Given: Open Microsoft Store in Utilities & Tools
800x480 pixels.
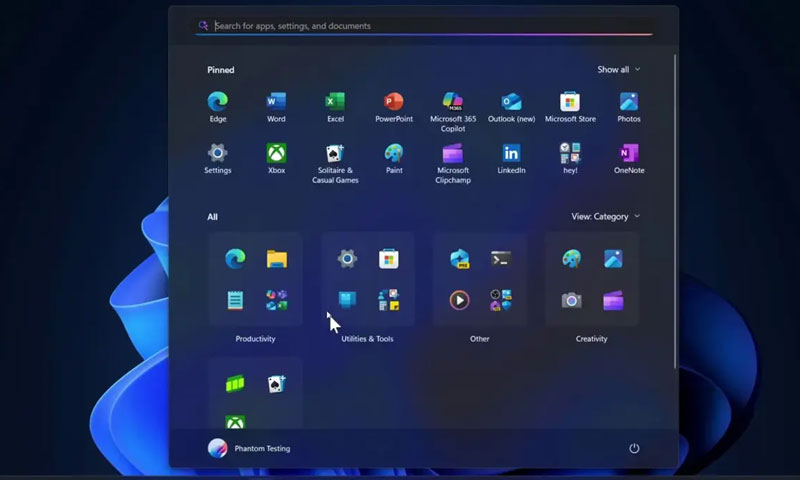Looking at the screenshot, I should [x=389, y=259].
